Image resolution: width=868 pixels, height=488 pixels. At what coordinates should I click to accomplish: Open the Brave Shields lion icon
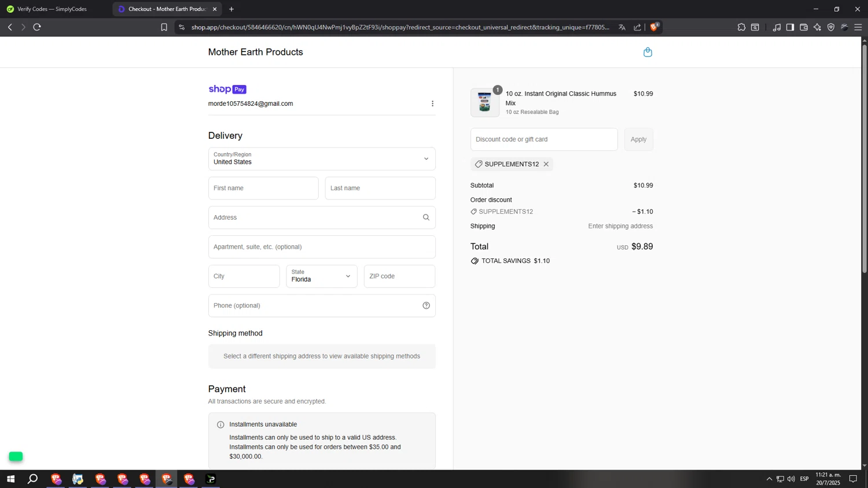pyautogui.click(x=654, y=27)
